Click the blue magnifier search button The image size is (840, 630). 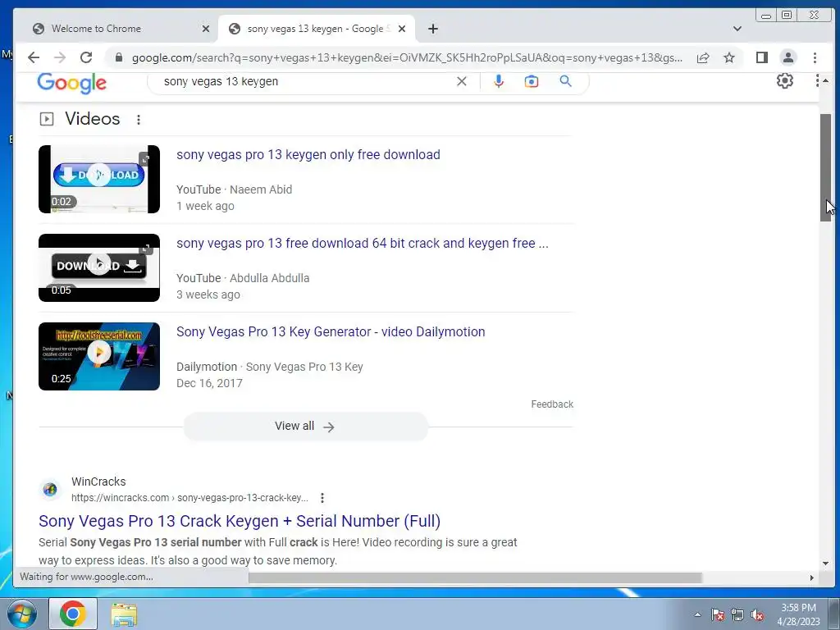pyautogui.click(x=565, y=81)
